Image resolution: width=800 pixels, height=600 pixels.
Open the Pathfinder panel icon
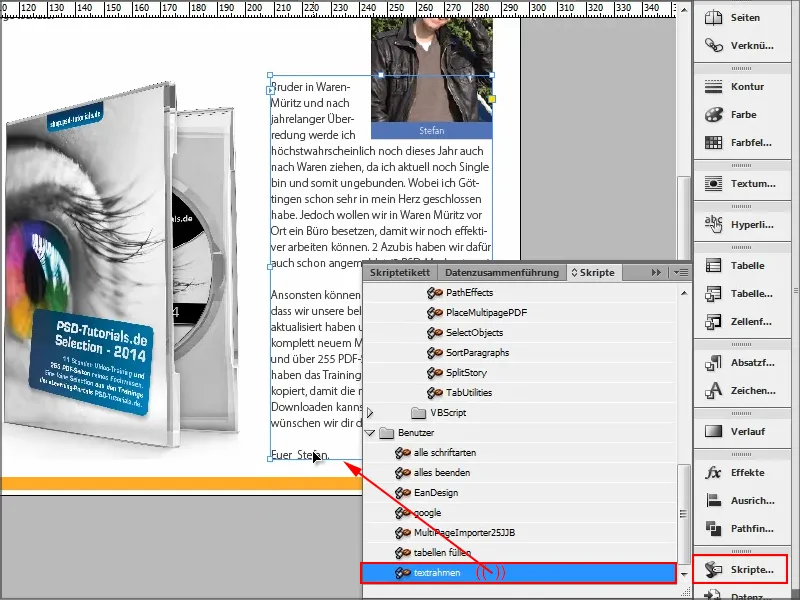point(713,529)
